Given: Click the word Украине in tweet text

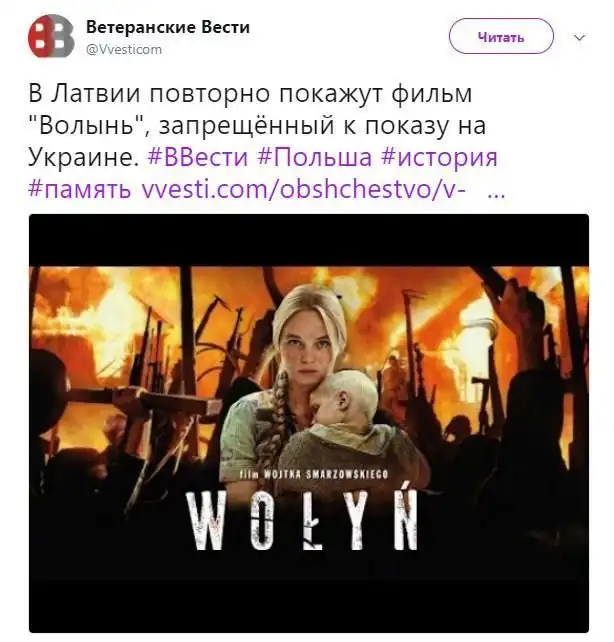Looking at the screenshot, I should pyautogui.click(x=83, y=157).
